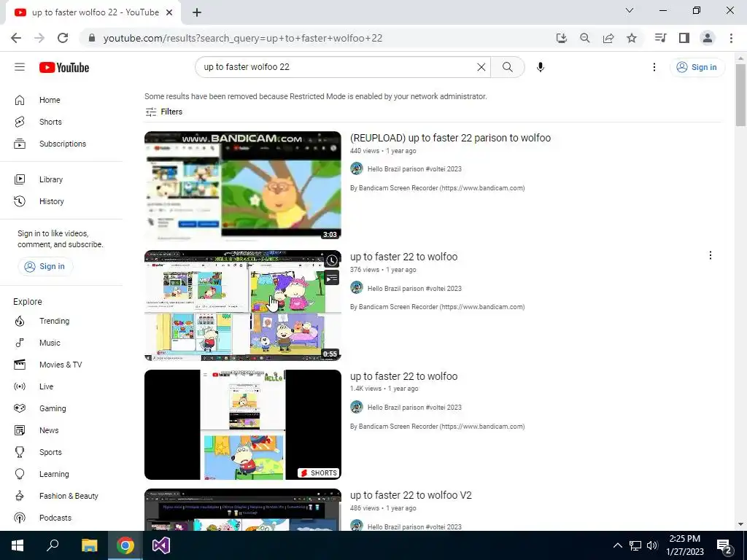Add to queue icon on 0:55 thumbnail
747x560 pixels.
pos(332,278)
